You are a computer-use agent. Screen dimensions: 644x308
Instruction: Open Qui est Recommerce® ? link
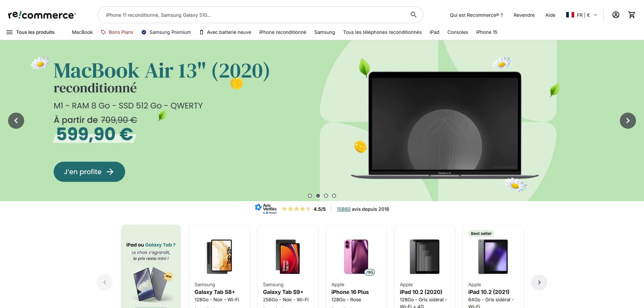point(476,15)
